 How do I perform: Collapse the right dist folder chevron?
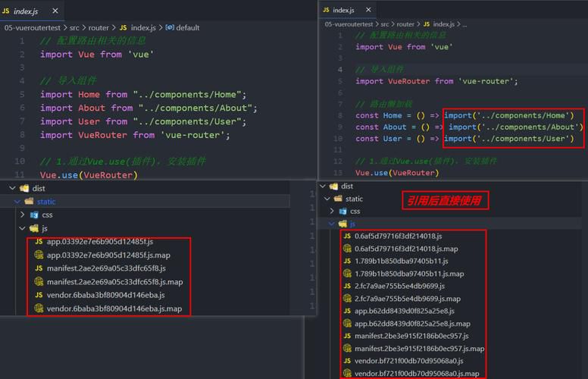click(323, 186)
